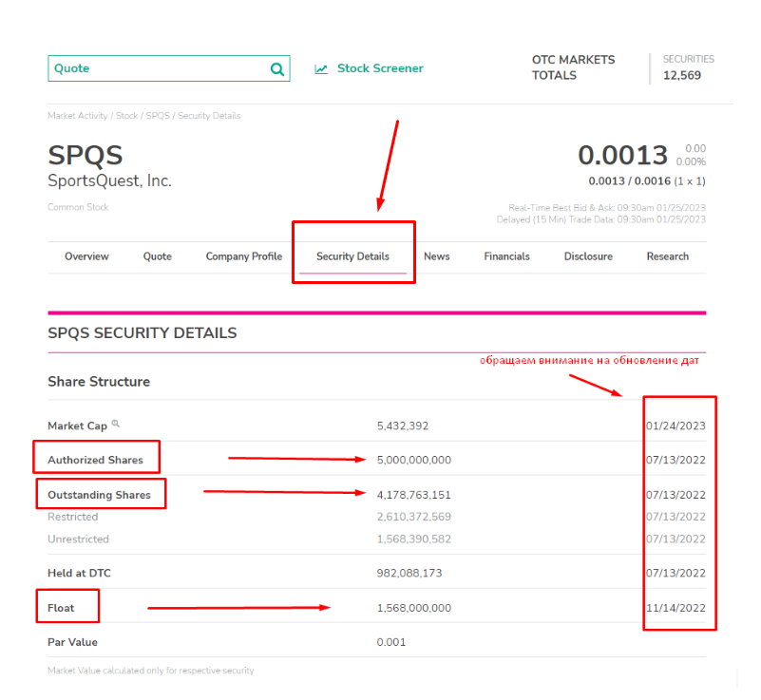Switch to the Disclosure tab
Viewport: 761px width, 700px height.
click(588, 256)
